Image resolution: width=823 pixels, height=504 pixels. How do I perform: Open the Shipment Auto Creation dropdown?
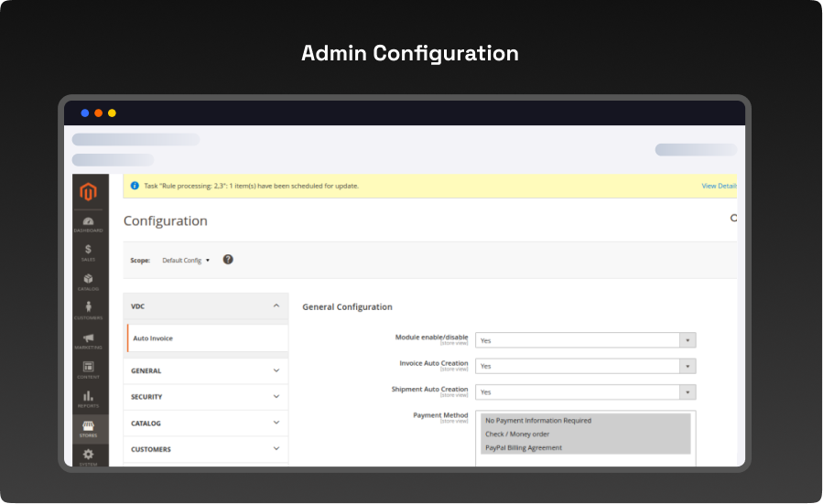tap(585, 392)
